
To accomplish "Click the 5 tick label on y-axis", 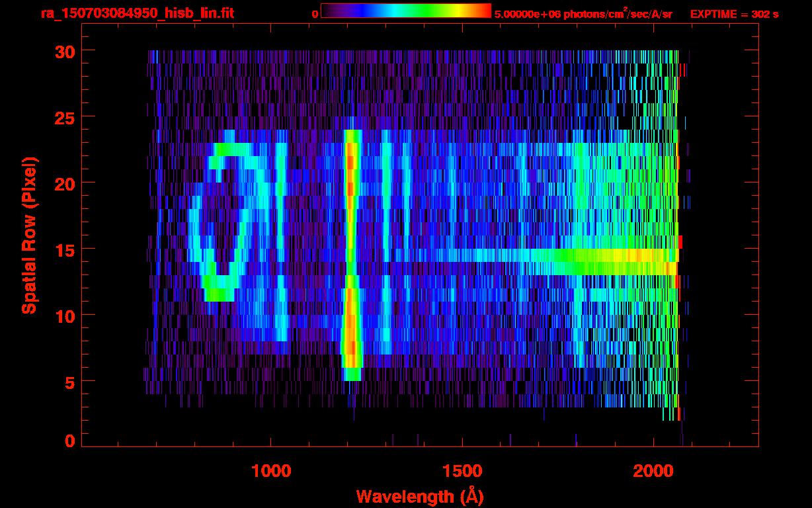I will click(x=69, y=382).
